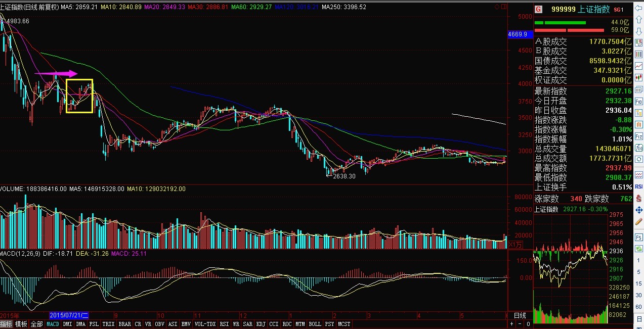Switch to the 15-minute period

(639, 284)
